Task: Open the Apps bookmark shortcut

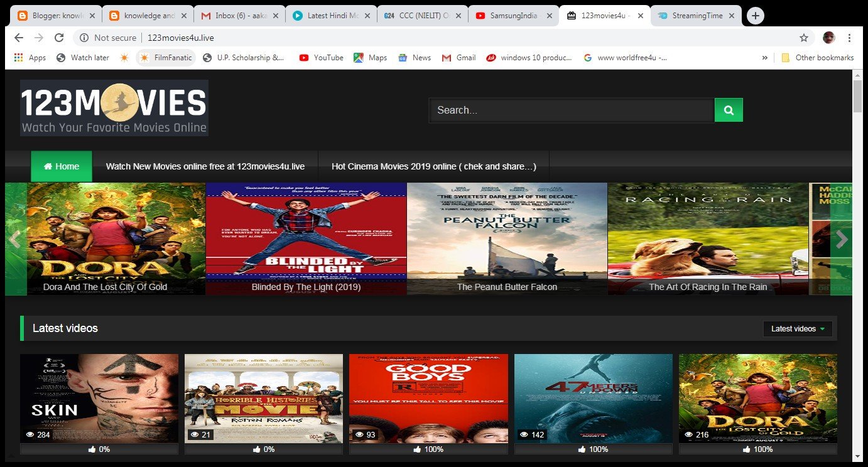Action: tap(30, 57)
